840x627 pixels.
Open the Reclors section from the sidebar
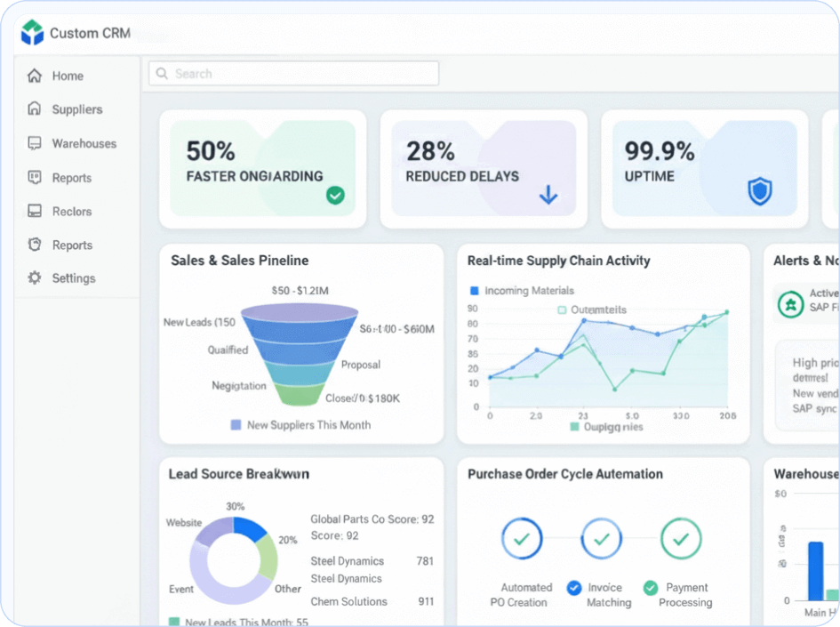[x=34, y=211]
